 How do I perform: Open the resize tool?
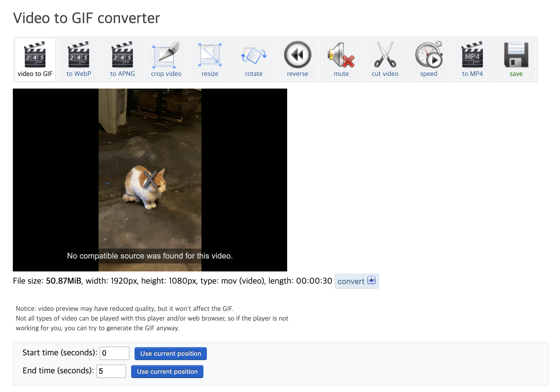pos(210,59)
